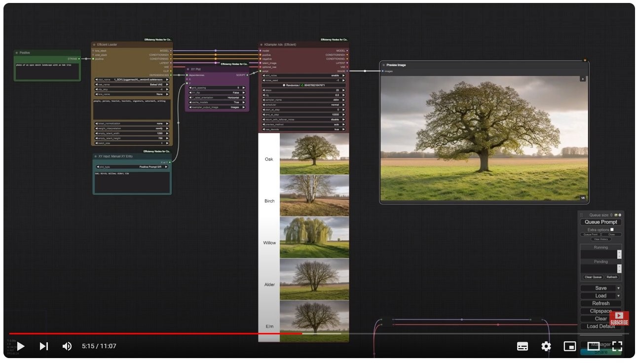Skip to the next video
Screen dimensions: 638x364
click(44, 346)
